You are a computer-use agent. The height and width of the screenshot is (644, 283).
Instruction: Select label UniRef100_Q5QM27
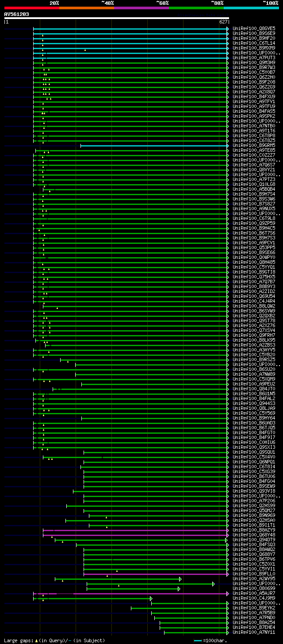coord(254,510)
